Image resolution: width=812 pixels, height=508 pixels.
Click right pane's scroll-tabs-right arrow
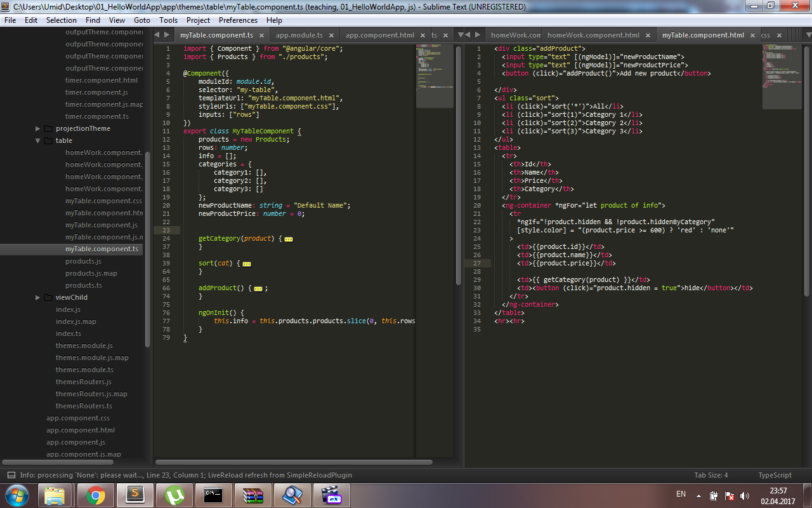(x=478, y=35)
